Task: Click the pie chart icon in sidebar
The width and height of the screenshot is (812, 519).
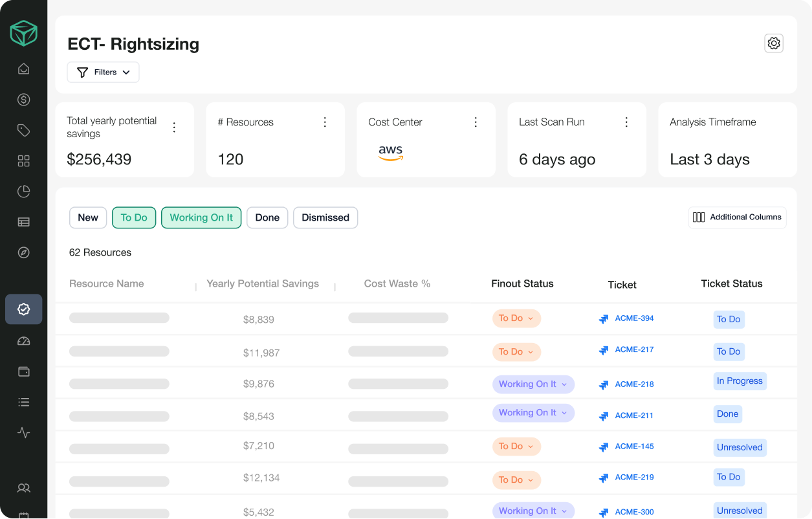Action: (x=24, y=192)
